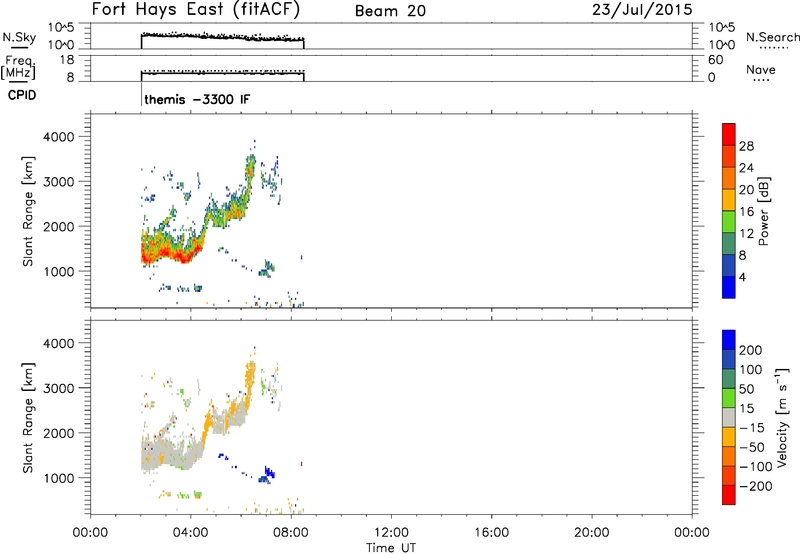Click the date 23/Jul/2015
Viewport: 800px width, 554px height.
tap(642, 10)
